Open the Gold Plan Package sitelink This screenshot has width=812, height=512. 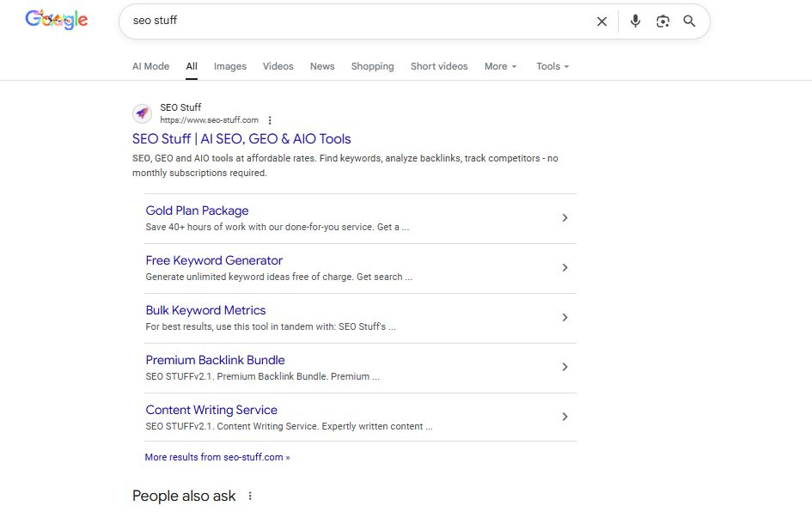click(x=197, y=210)
